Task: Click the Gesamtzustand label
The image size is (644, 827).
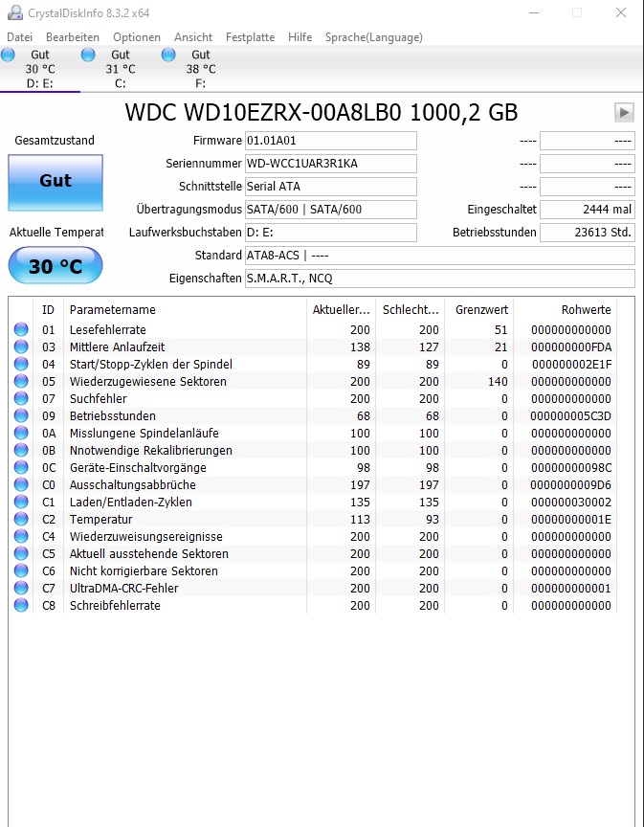Action: click(55, 141)
